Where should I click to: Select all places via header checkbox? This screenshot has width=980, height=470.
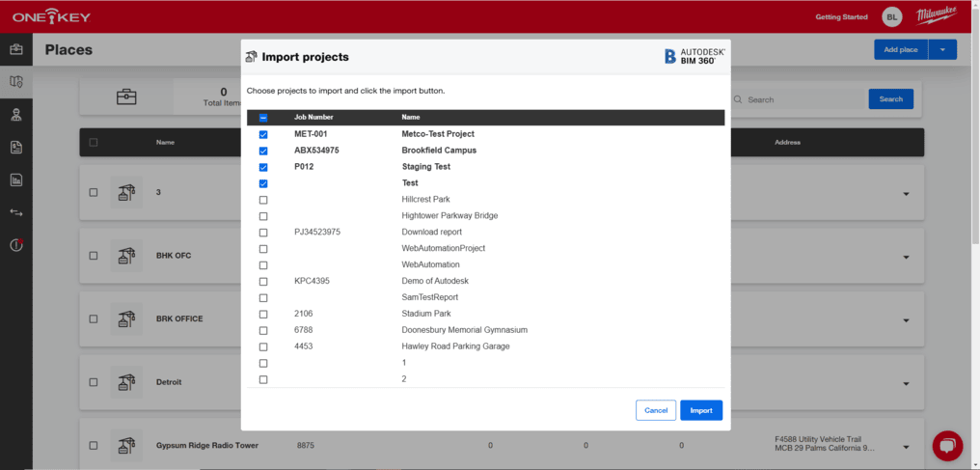pos(94,143)
